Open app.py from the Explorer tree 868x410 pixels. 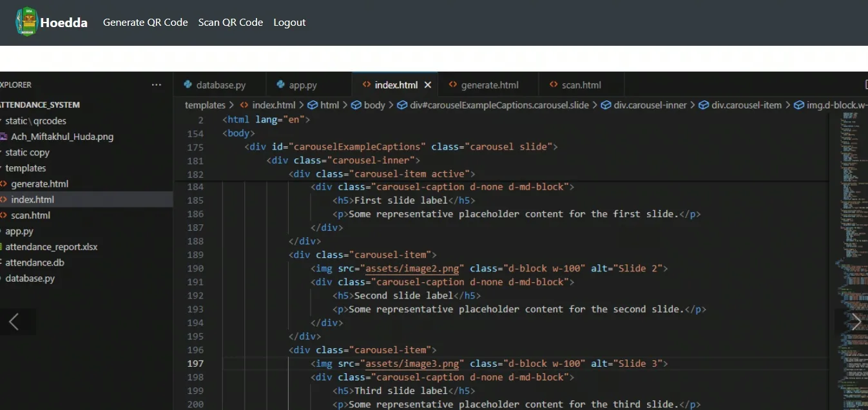click(x=19, y=231)
